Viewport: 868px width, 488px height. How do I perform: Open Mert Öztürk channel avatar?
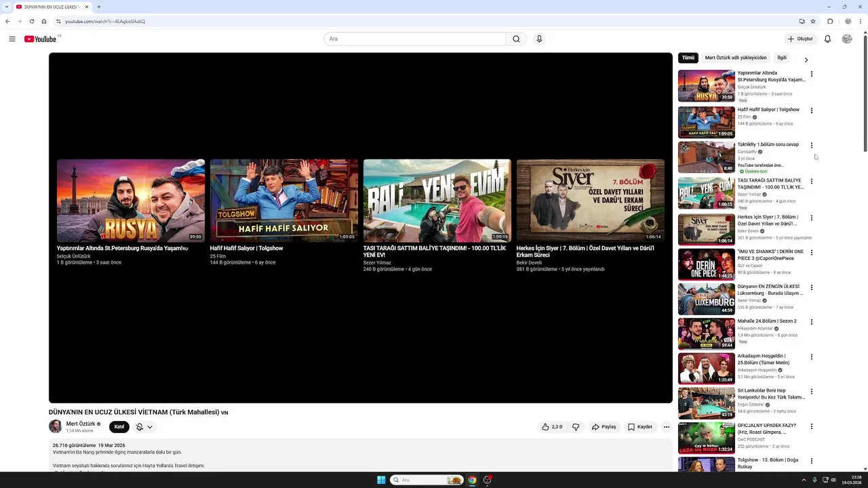coord(56,426)
